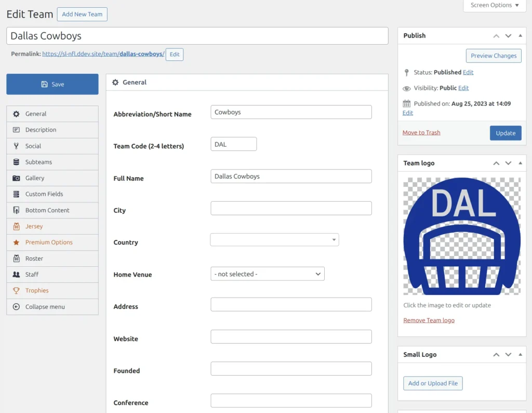The width and height of the screenshot is (532, 413).
Task: Click the floppy disk icon on Save
Action: 45,84
